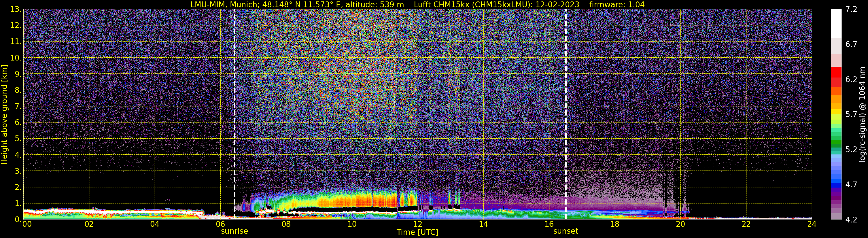Click the red segment of the colorbar
The image size is (868, 238).
(x=836, y=73)
